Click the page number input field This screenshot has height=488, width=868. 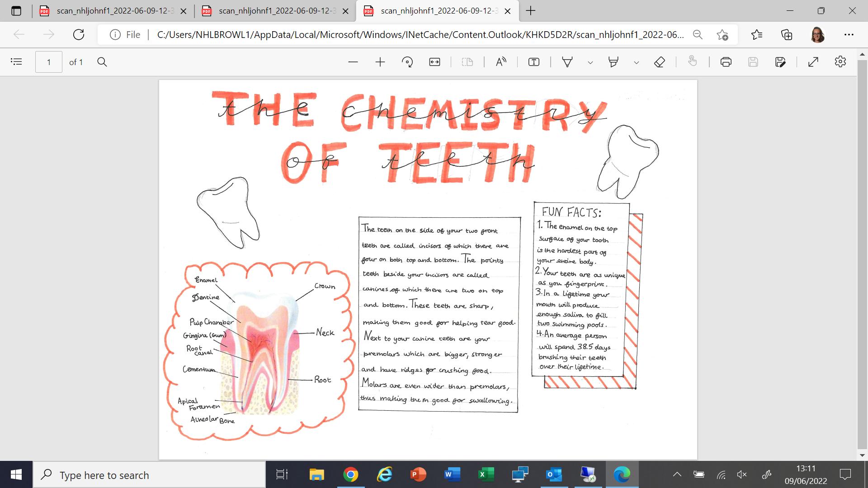pyautogui.click(x=49, y=62)
